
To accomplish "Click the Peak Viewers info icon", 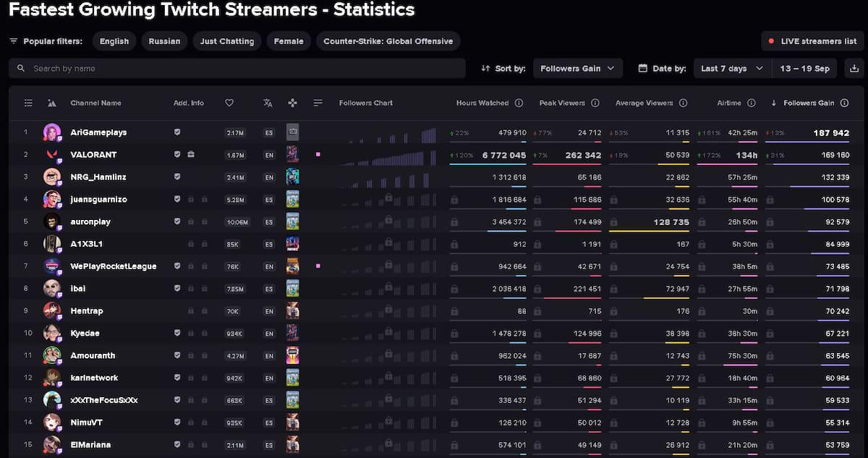I will coord(595,103).
